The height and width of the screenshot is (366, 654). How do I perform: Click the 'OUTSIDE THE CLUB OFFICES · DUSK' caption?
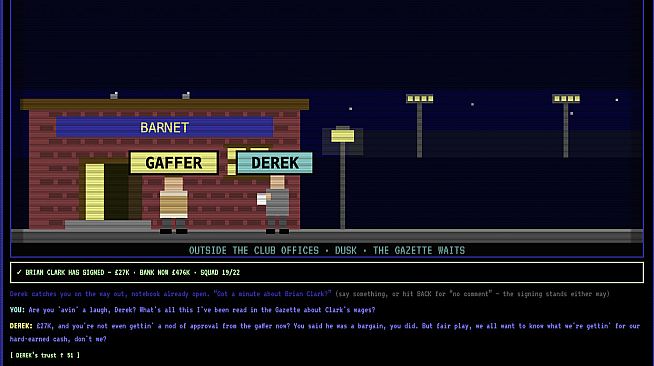coord(327,250)
